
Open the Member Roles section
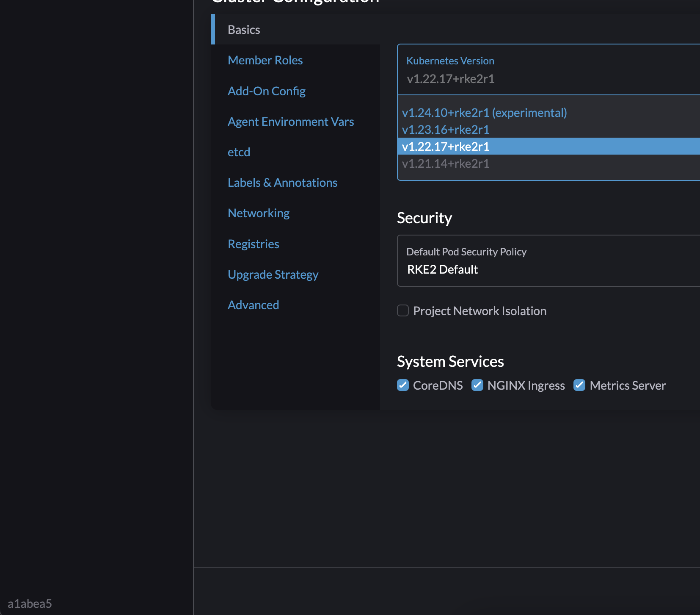pyautogui.click(x=265, y=60)
